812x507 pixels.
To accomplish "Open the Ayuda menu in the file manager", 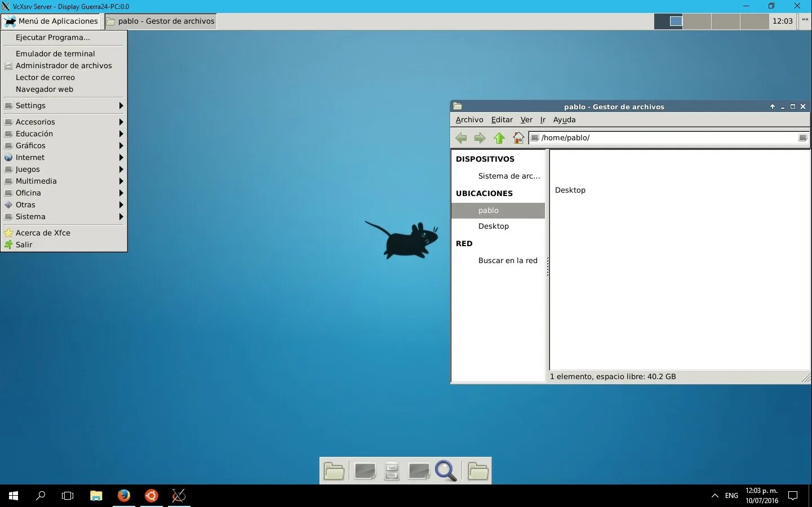I will pos(565,119).
